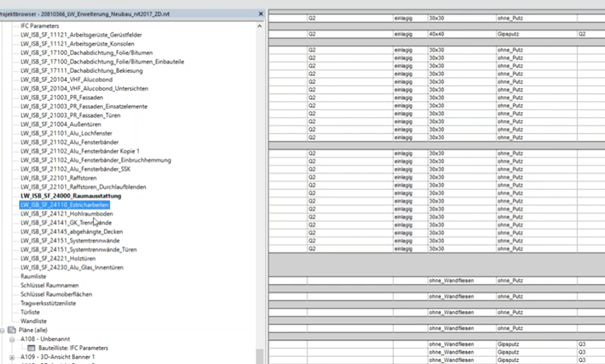Select sheet A109 - 3D-Ansicht Banner 1
Image resolution: width=605 pixels, height=364 pixels.
[x=57, y=357]
